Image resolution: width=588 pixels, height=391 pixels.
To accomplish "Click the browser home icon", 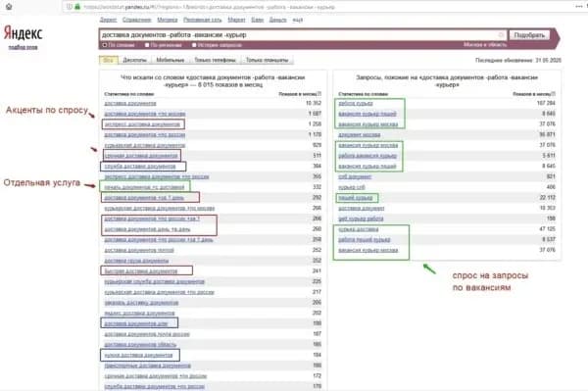I will [x=9, y=7].
